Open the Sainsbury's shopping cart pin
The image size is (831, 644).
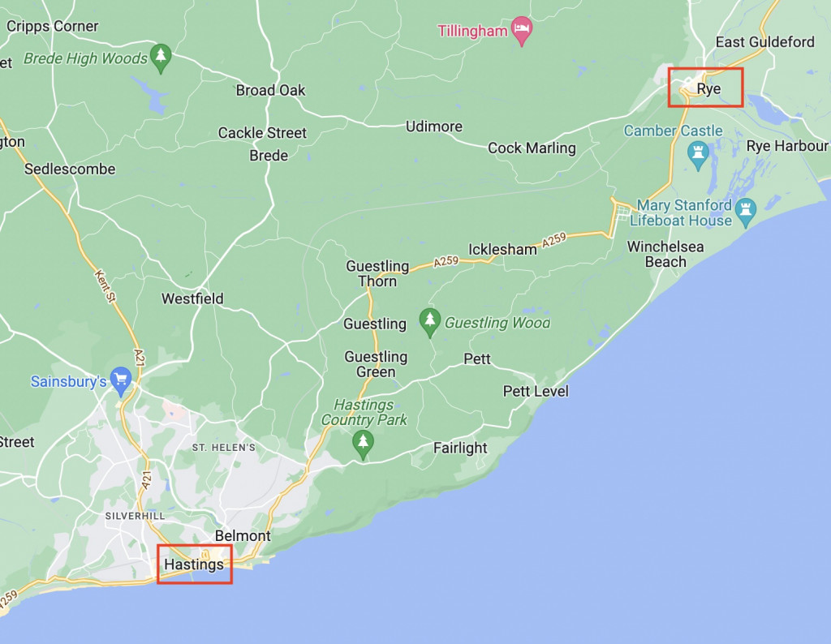122,381
